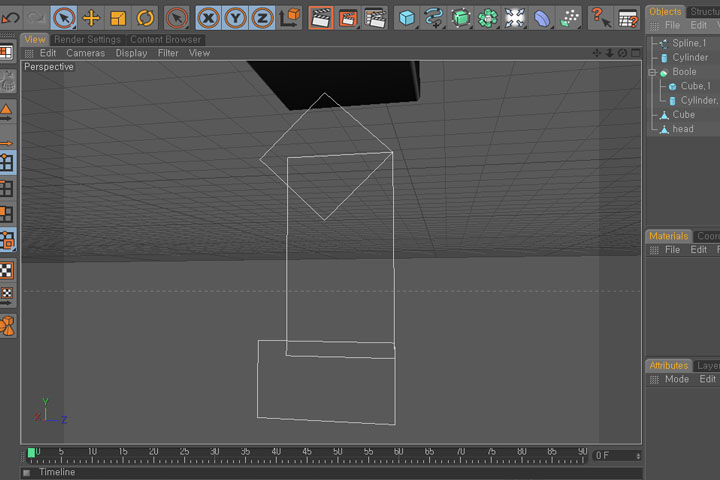Open the help table icon
The height and width of the screenshot is (480, 720).
628,18
